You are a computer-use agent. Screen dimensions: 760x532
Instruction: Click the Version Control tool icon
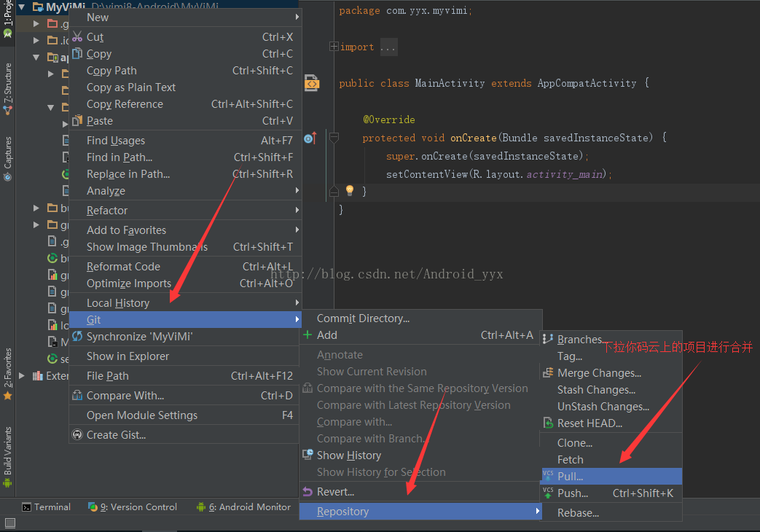click(93, 506)
